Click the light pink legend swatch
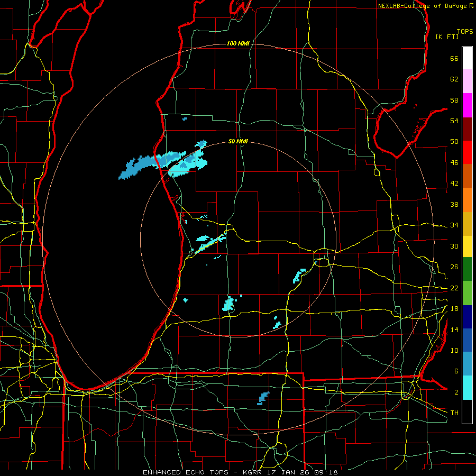476x476 pixels. (467, 81)
